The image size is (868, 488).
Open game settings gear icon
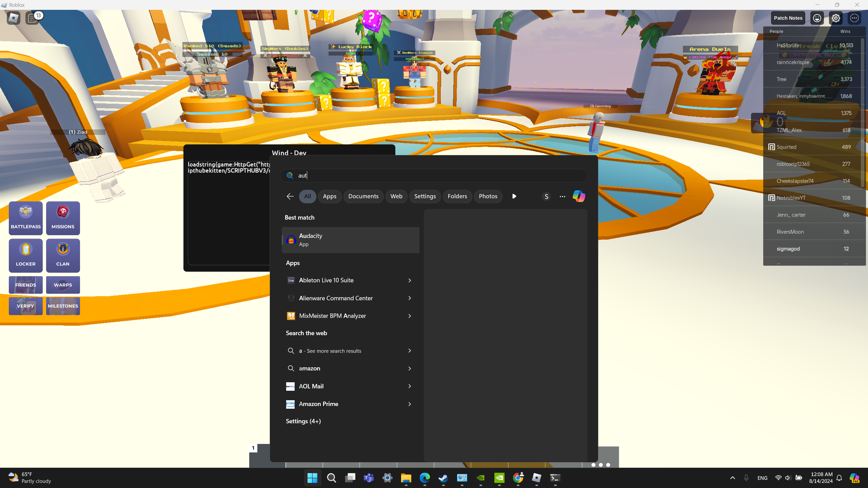point(836,18)
